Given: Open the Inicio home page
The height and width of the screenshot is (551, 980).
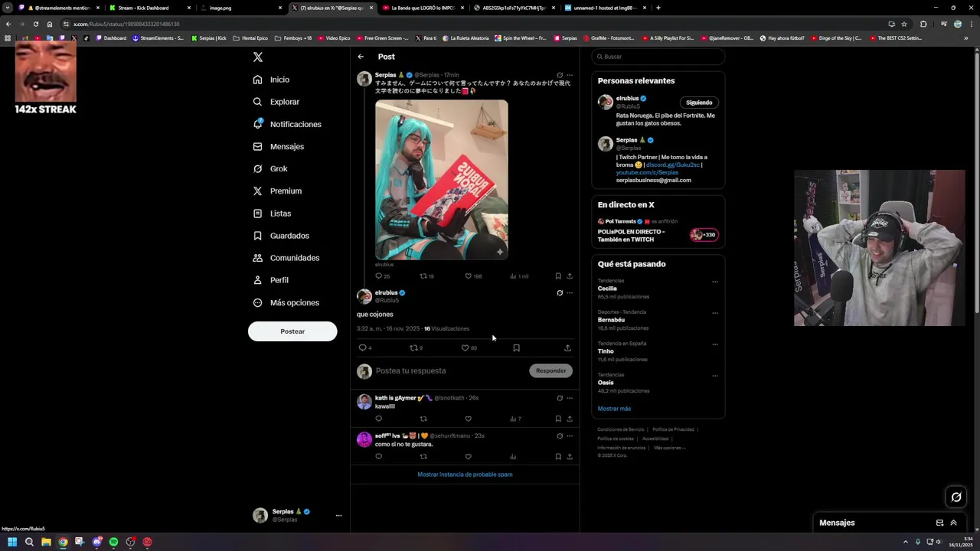Looking at the screenshot, I should (271, 80).
